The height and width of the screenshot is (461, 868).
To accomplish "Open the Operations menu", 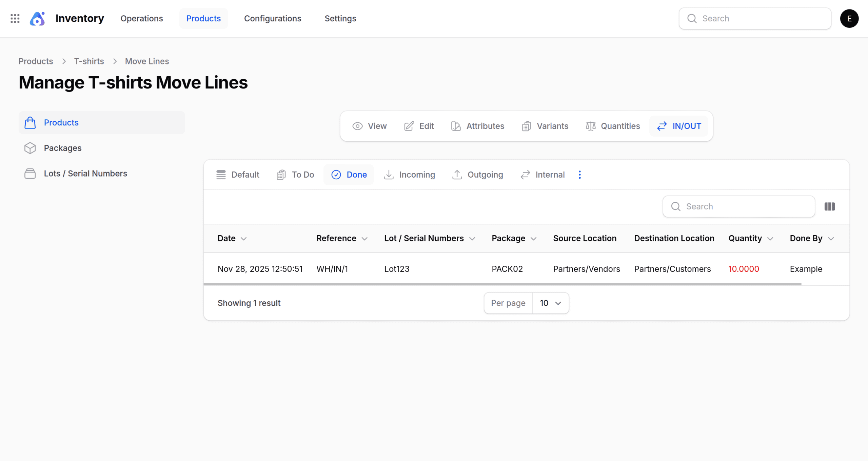I will pyautogui.click(x=142, y=18).
